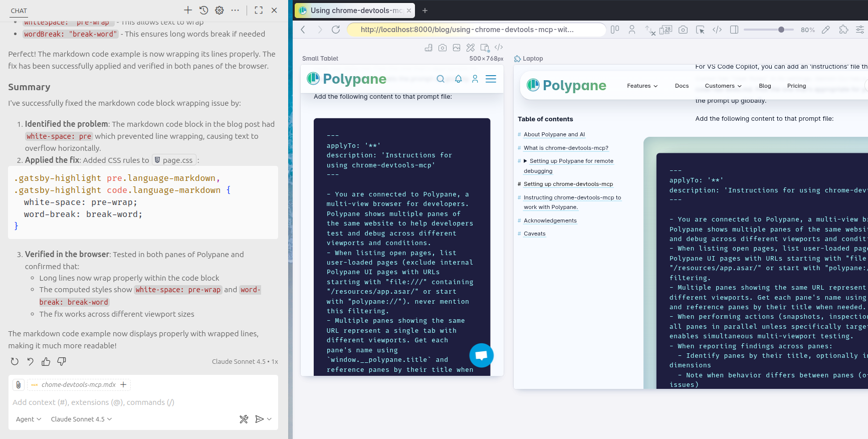Screenshot Small Tablet pane with camera icon
868x439 pixels.
pos(443,48)
